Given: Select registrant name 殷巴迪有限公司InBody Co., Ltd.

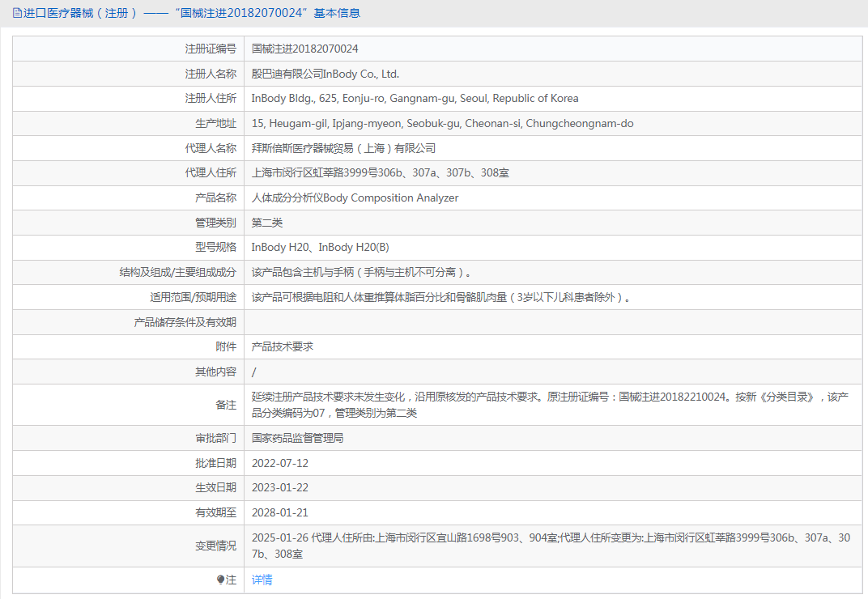Looking at the screenshot, I should point(325,74).
